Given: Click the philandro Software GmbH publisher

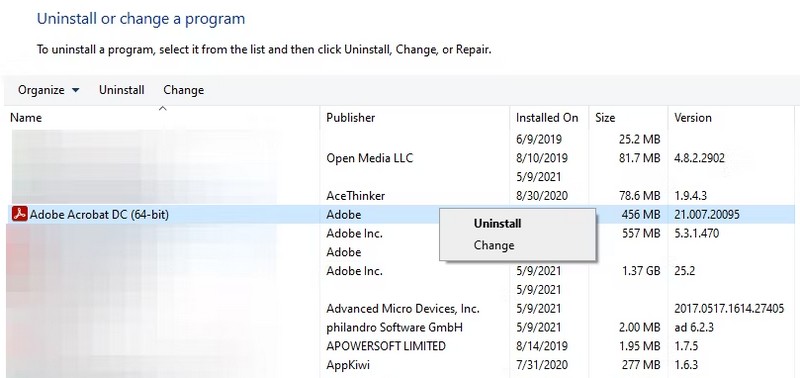Looking at the screenshot, I should (x=394, y=327).
